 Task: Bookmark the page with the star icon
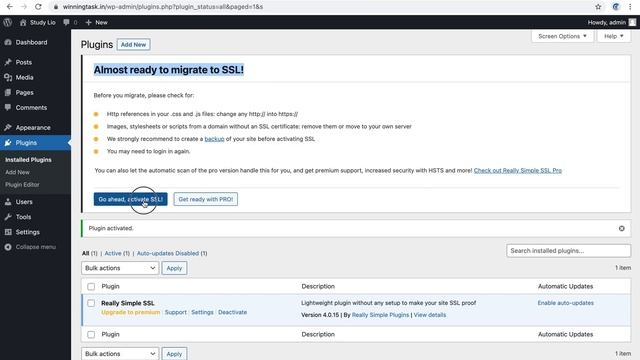click(598, 7)
